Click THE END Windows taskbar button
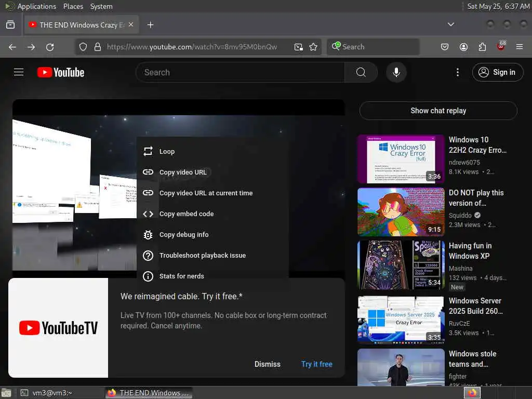 (x=149, y=393)
